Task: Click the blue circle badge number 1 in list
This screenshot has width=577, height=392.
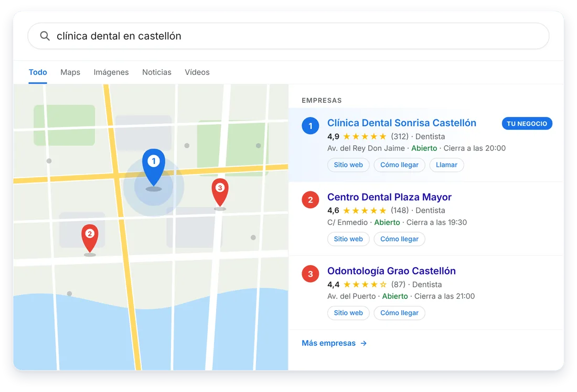Action: 310,126
